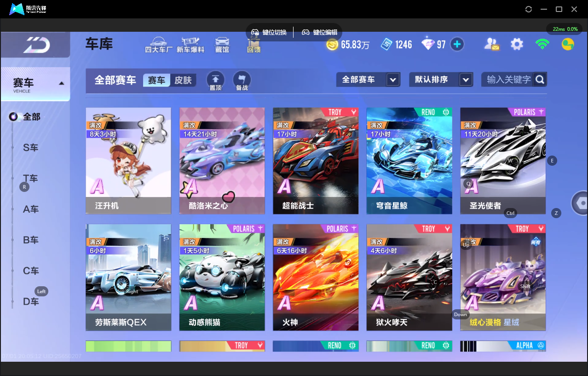
Task: Select the 火神 car card
Action: [x=316, y=278]
